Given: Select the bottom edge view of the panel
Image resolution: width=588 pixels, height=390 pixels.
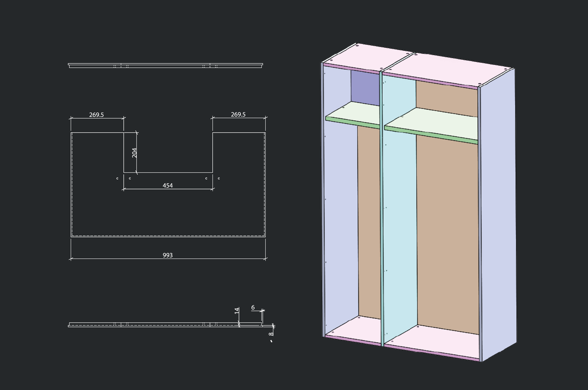Looking at the screenshot, I should pyautogui.click(x=166, y=325).
